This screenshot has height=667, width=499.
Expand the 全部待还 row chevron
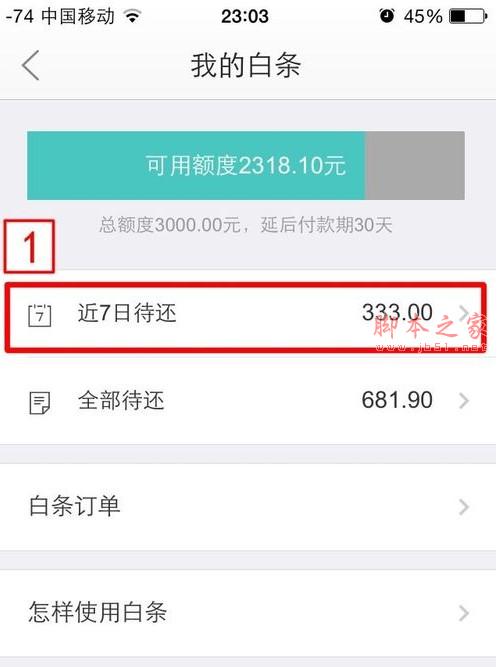[464, 401]
